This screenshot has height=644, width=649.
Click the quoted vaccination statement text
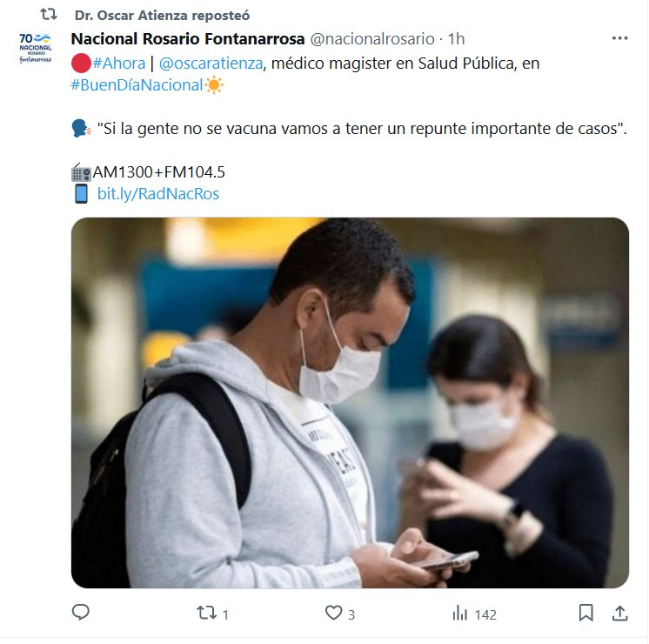[x=362, y=129]
